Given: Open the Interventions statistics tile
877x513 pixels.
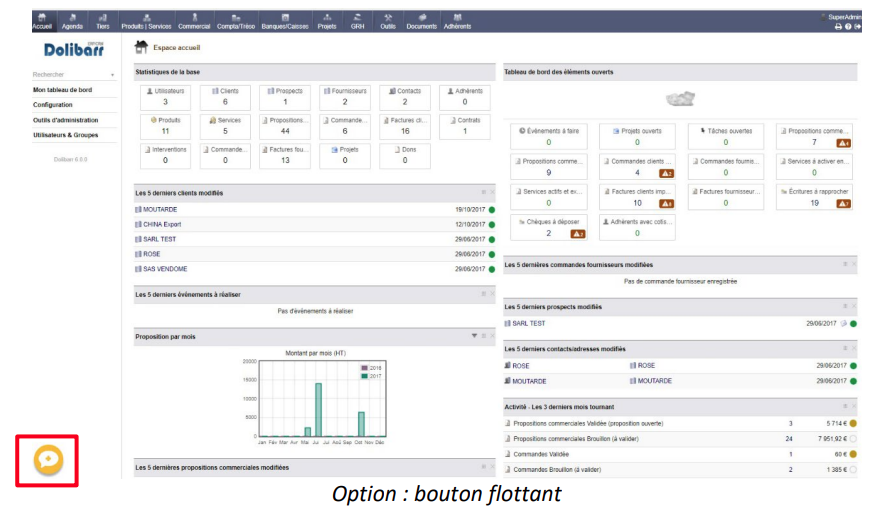Looking at the screenshot, I should point(165,156).
